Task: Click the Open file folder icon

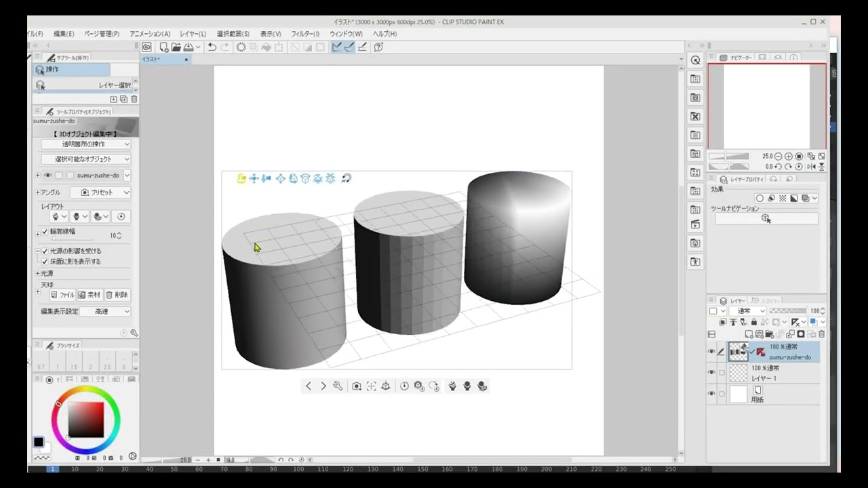Action: tap(176, 47)
